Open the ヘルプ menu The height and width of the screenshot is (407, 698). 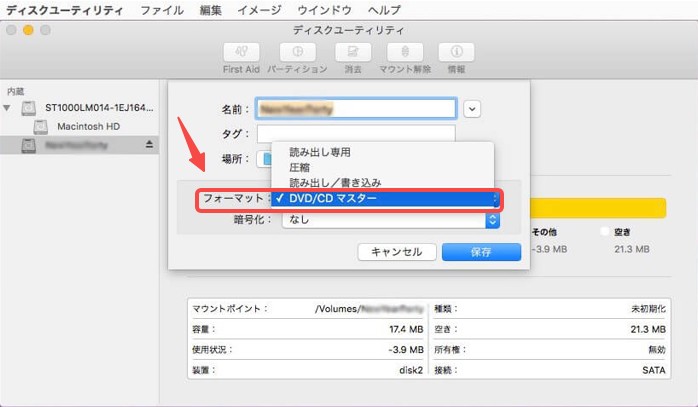click(x=384, y=10)
